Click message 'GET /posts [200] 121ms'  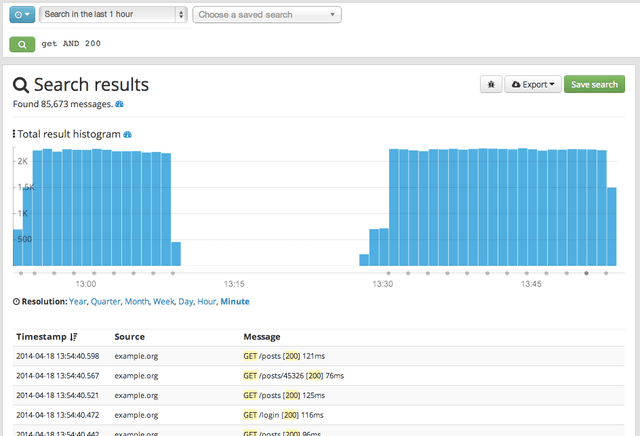(x=284, y=356)
